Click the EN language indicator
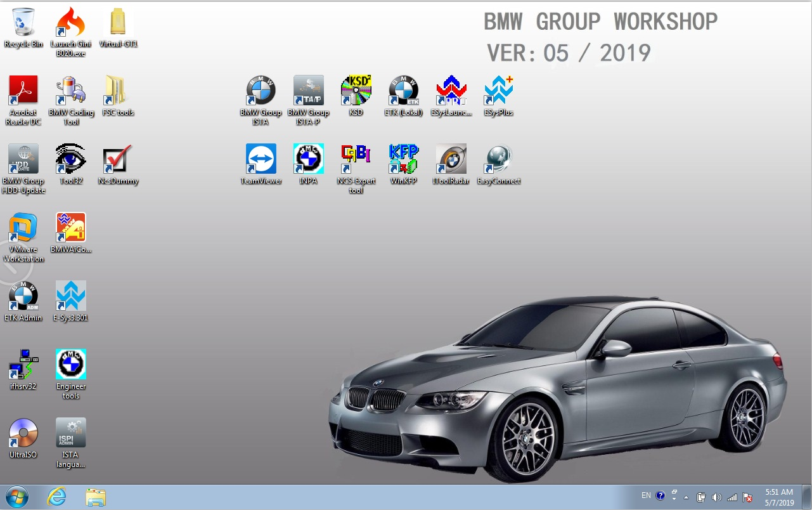Image resolution: width=812 pixels, height=510 pixels. click(x=646, y=495)
